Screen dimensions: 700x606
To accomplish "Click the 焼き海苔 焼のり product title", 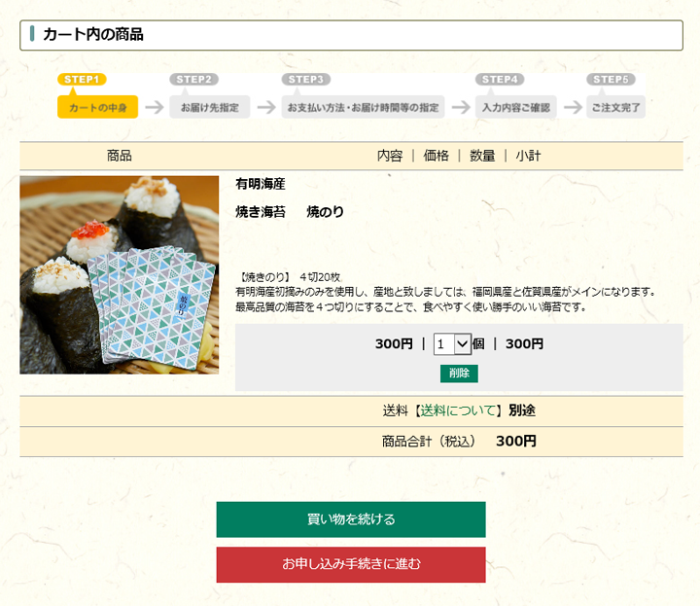I will click(290, 212).
